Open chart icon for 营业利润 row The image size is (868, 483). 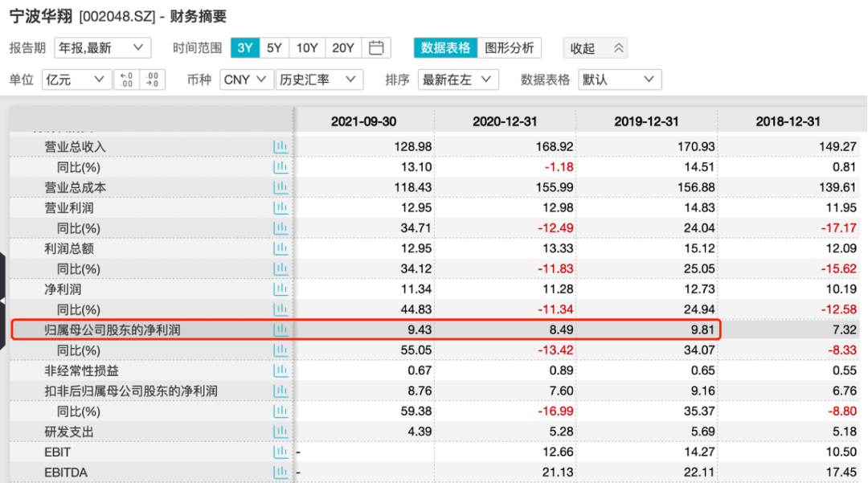(280, 208)
